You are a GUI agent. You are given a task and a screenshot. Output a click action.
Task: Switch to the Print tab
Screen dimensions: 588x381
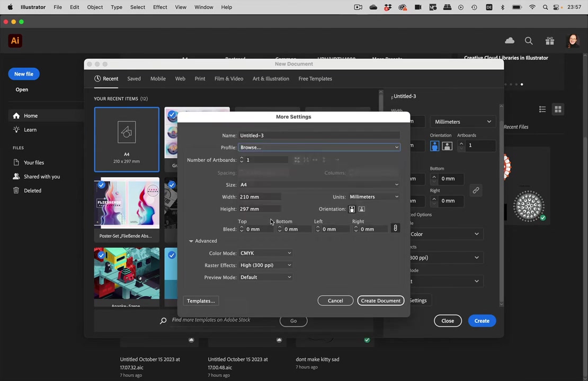[200, 79]
